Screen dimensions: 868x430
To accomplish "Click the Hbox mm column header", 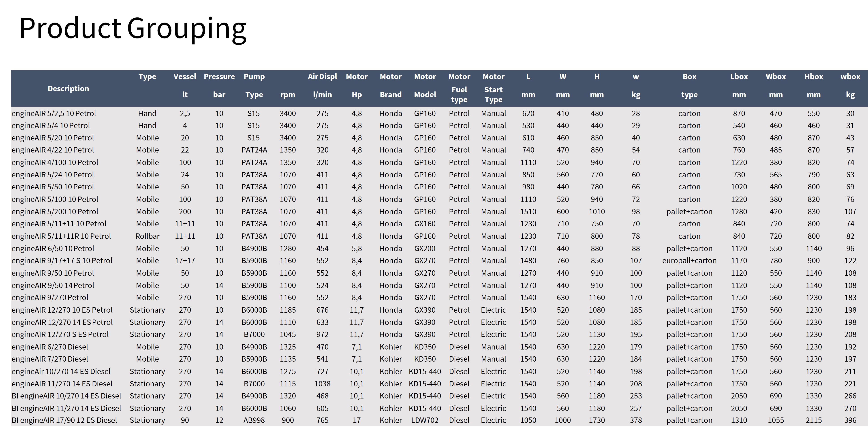I will click(x=813, y=85).
